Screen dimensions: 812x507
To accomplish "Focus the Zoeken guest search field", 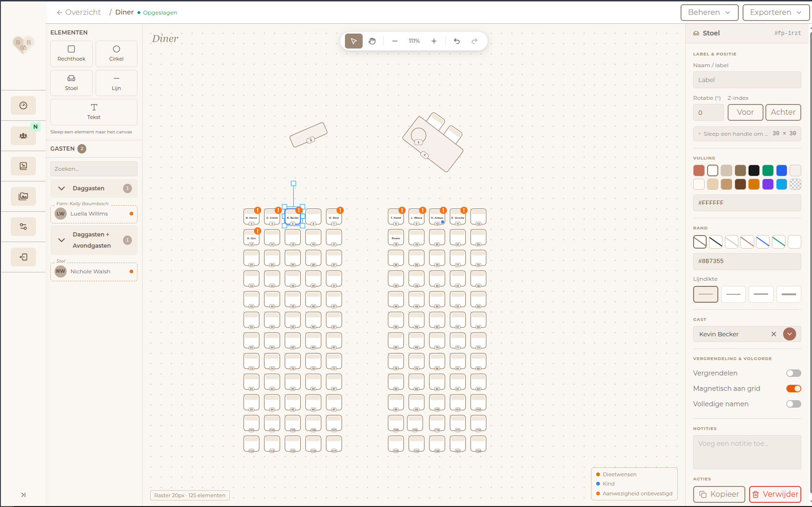I will point(94,169).
